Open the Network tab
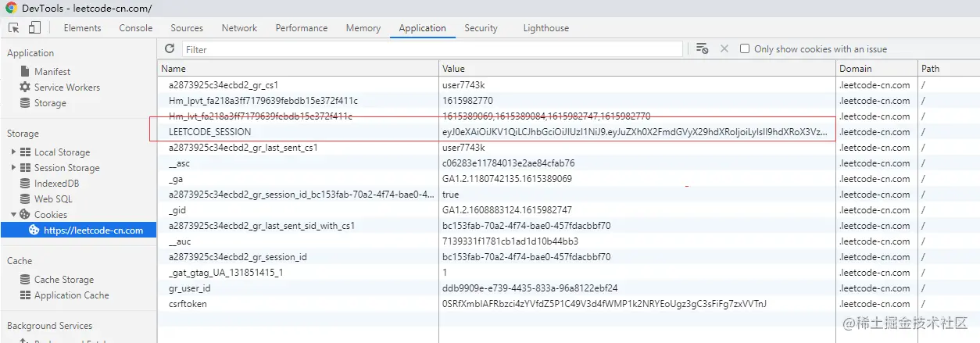This screenshot has width=980, height=343. (x=239, y=28)
